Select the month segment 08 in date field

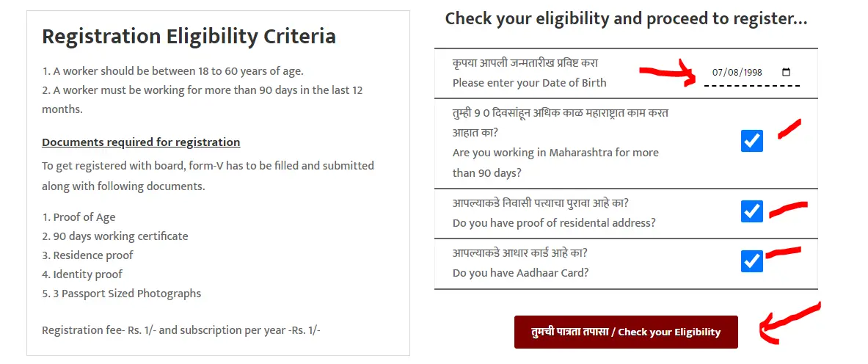[x=734, y=73]
